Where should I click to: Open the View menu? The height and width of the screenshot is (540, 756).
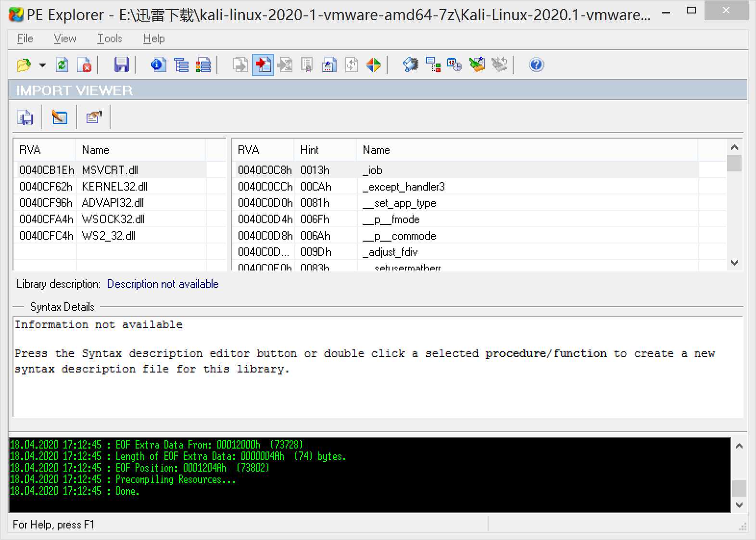coord(65,39)
